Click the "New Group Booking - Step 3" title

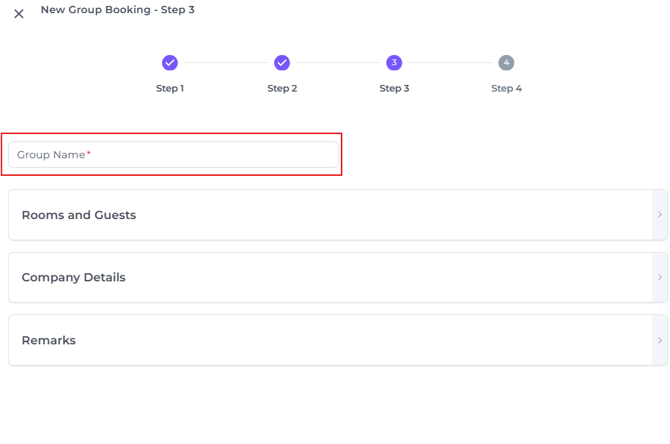[118, 10]
